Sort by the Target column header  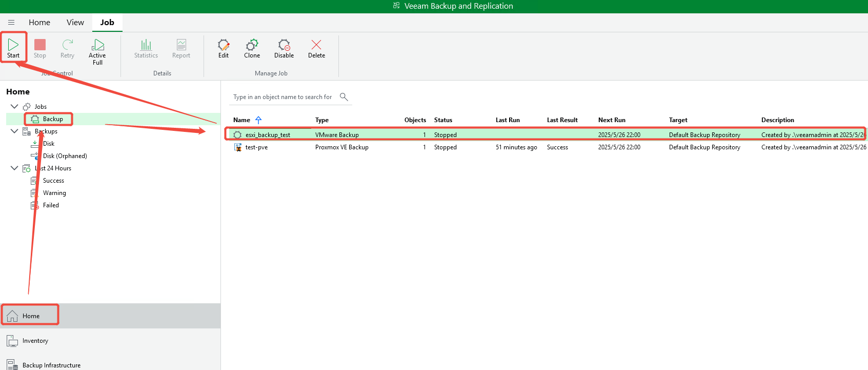(x=678, y=120)
